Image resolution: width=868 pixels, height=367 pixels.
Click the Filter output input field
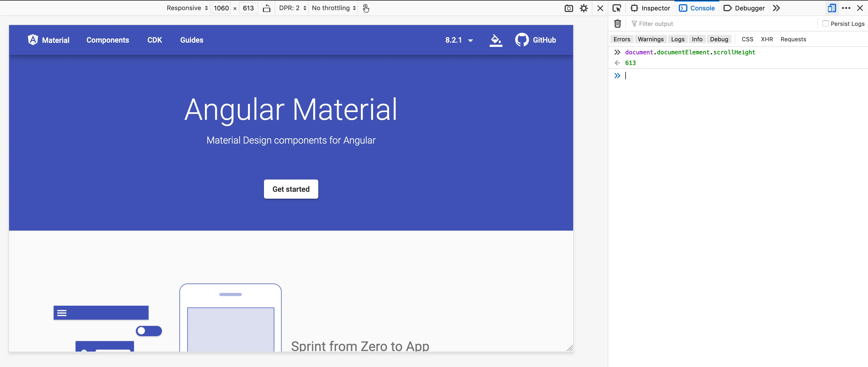coord(721,24)
